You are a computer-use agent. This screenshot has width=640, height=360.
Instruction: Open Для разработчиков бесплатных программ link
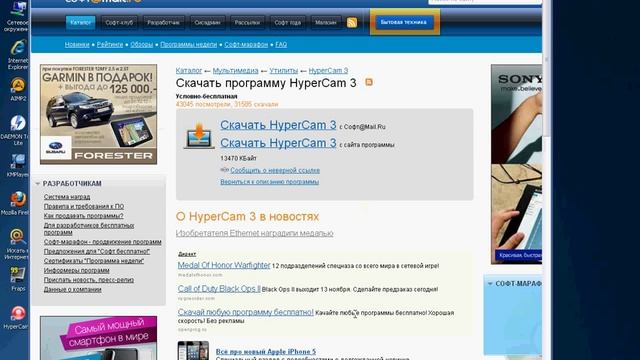click(89, 229)
